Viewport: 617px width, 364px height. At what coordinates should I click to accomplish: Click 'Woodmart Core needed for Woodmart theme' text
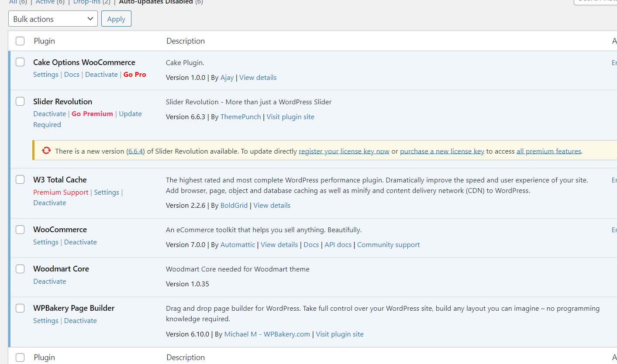[238, 269]
